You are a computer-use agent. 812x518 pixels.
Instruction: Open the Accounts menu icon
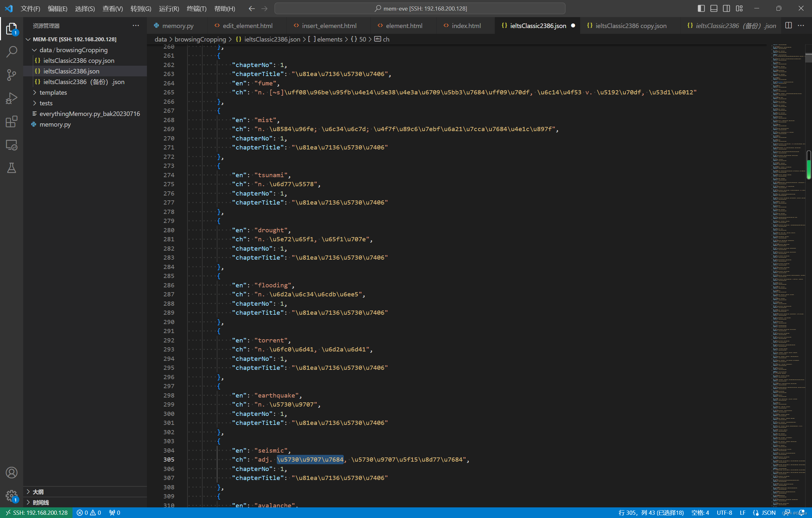coord(12,473)
